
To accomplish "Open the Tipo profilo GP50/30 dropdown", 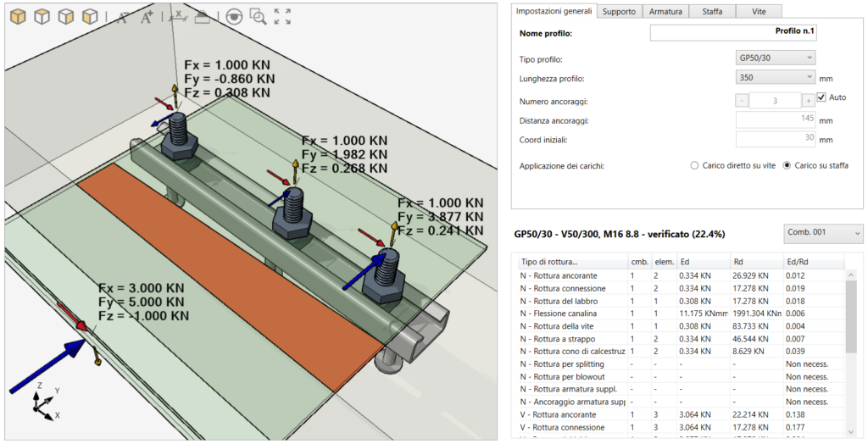I will pos(775,58).
